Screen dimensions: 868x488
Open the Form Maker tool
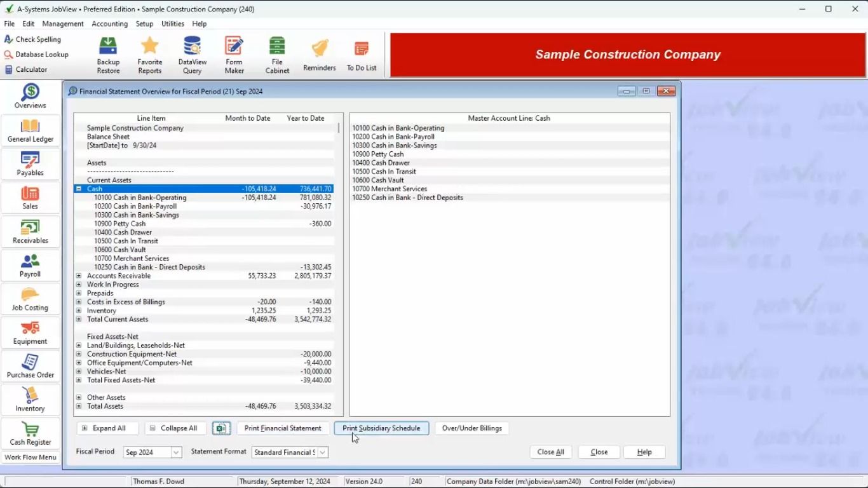pos(234,55)
